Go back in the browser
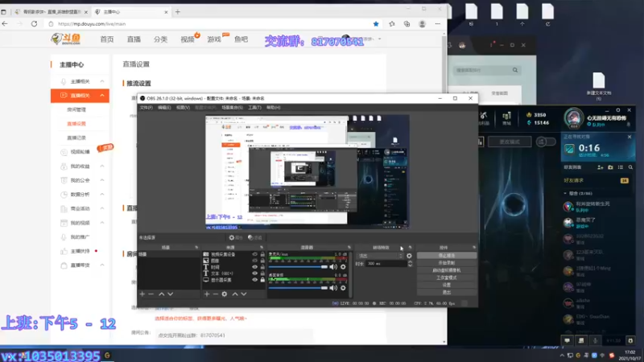This screenshot has width=644, height=362. pos(5,24)
